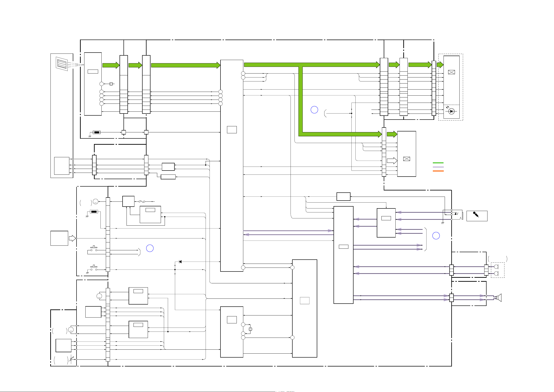The image size is (554, 392).
Task: Click the green arrow entering the dashed display panel
Action: click(x=440, y=65)
